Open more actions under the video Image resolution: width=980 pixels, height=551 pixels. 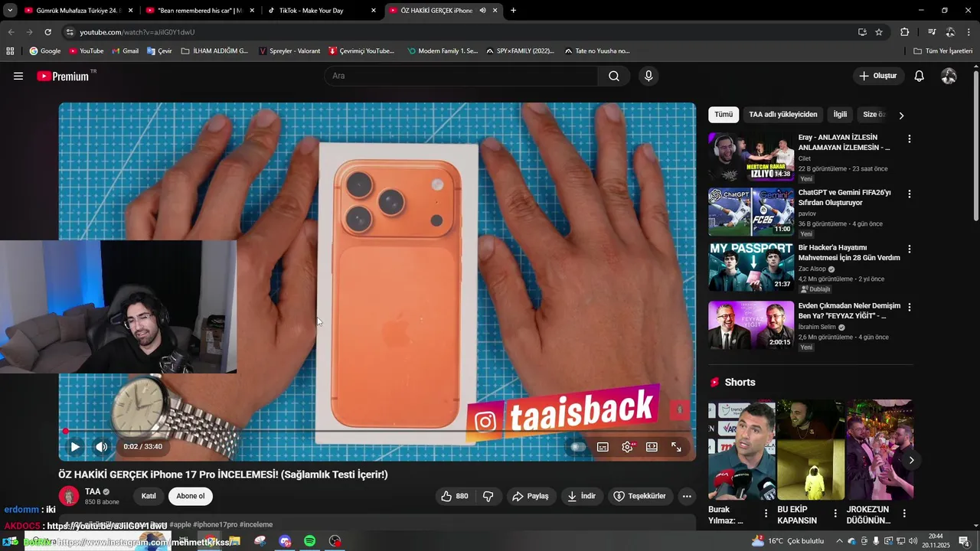[687, 496]
